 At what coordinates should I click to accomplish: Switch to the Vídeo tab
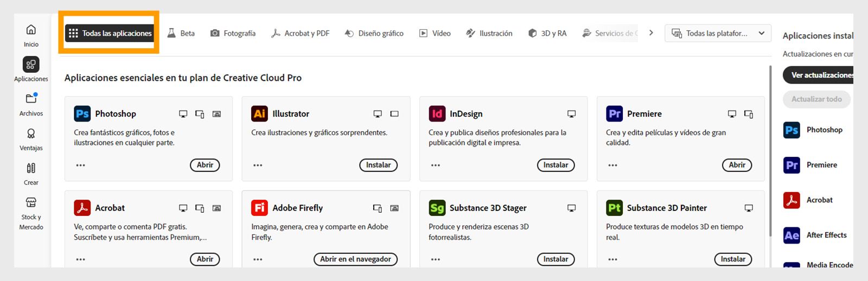pos(435,33)
